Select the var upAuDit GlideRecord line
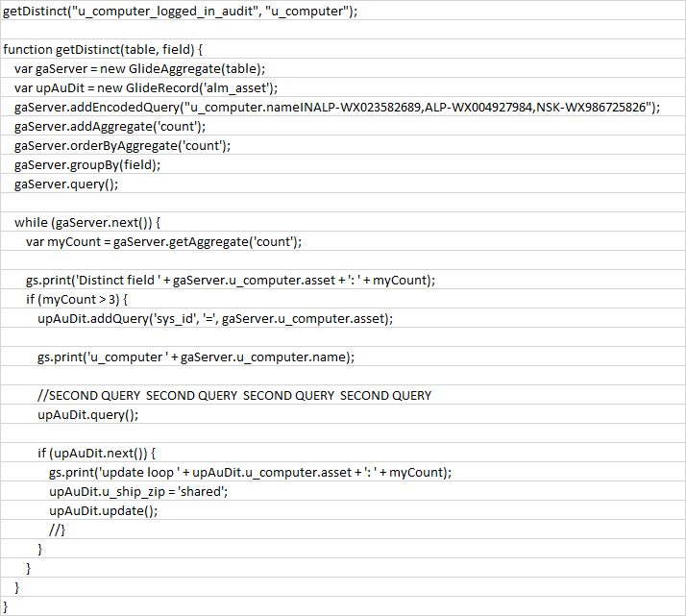The image size is (686, 616). pos(146,88)
